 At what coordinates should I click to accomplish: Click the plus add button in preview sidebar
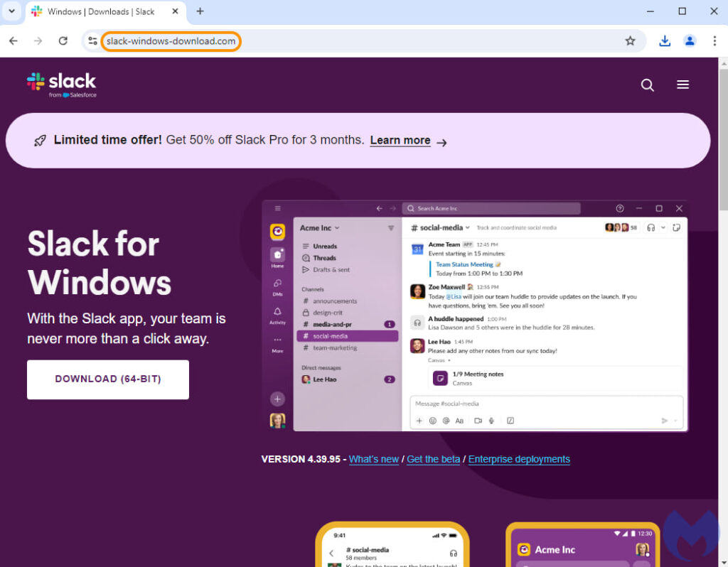click(278, 399)
